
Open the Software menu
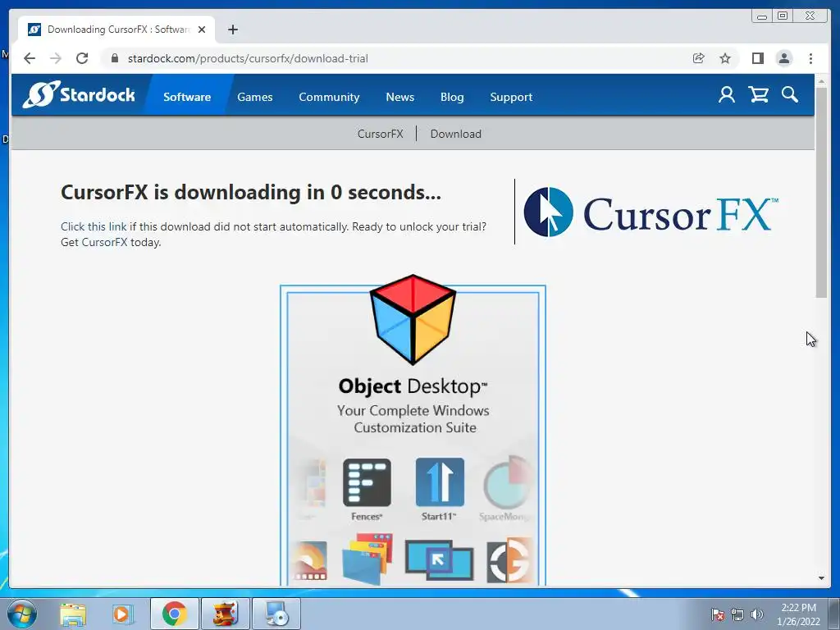(187, 97)
